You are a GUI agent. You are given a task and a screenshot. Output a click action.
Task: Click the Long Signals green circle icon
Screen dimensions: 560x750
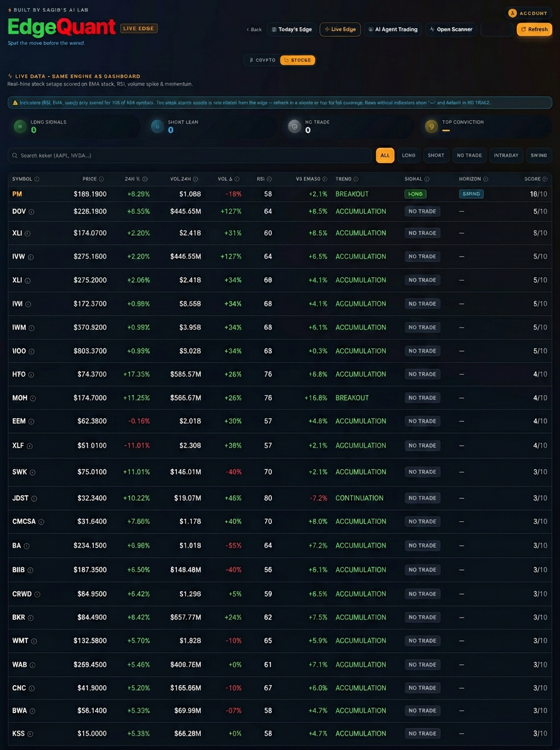[21, 127]
